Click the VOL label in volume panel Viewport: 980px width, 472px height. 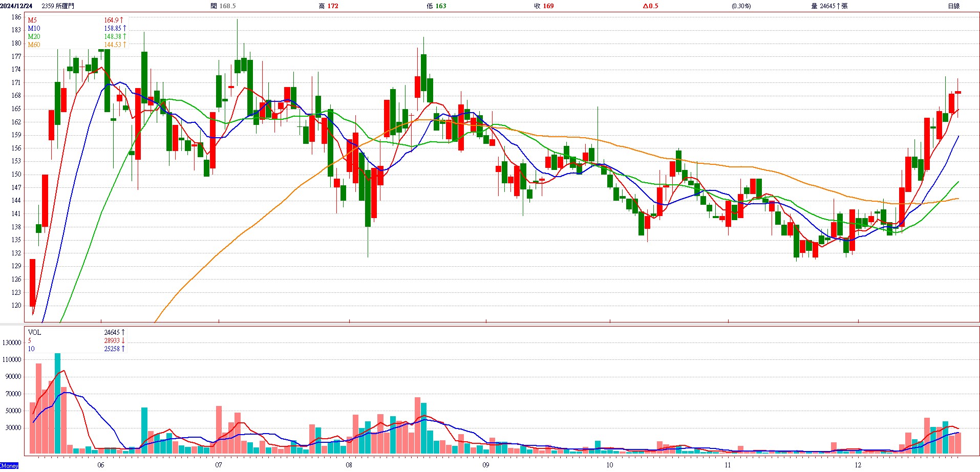click(x=34, y=333)
